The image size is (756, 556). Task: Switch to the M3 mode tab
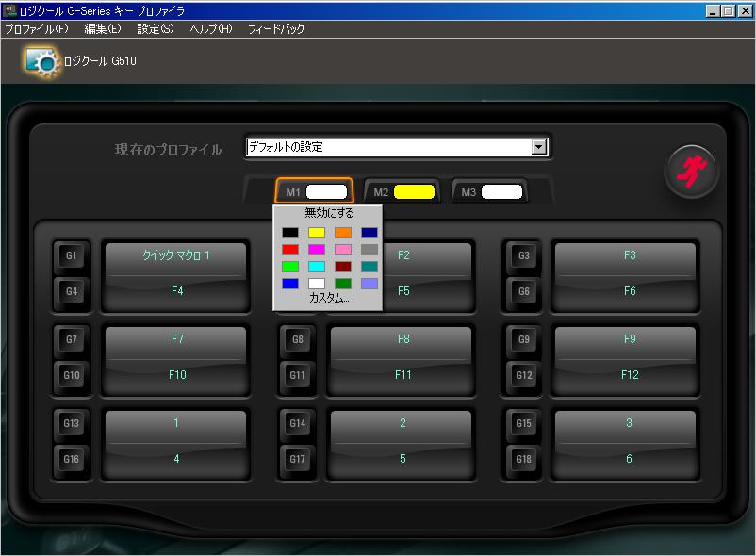(488, 192)
